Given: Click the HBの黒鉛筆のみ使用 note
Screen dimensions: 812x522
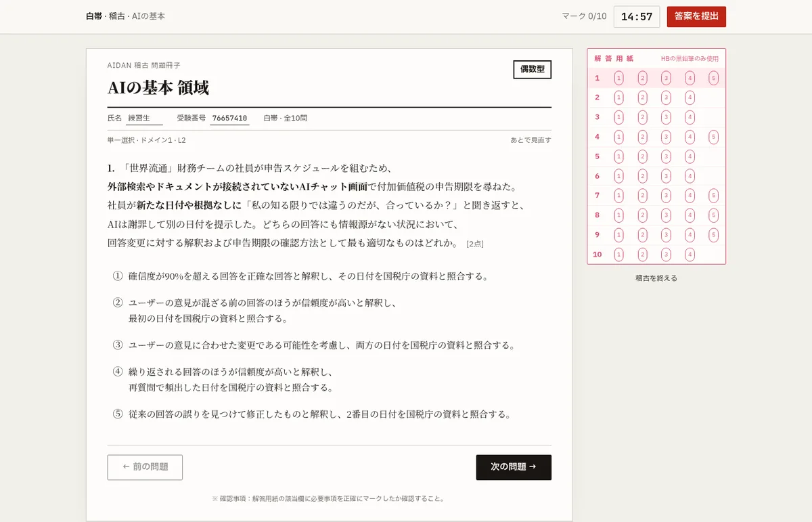Looking at the screenshot, I should click(x=690, y=59).
